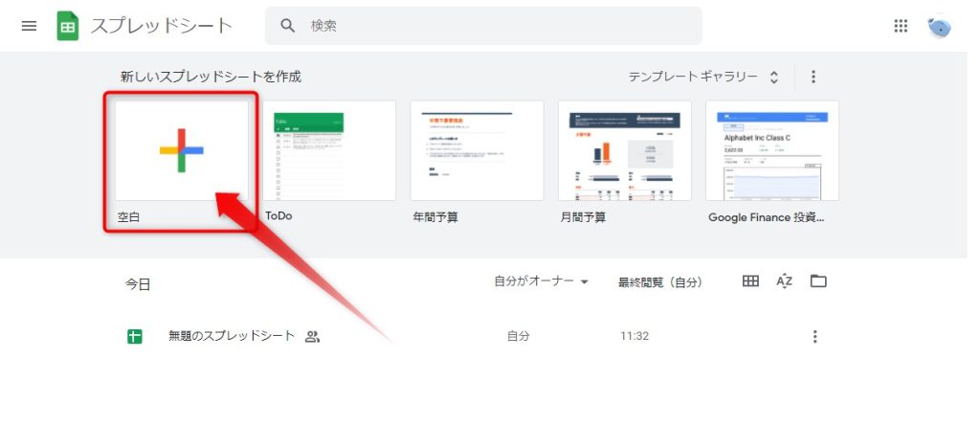
Task: Open the account avatar menu
Action: 939,27
